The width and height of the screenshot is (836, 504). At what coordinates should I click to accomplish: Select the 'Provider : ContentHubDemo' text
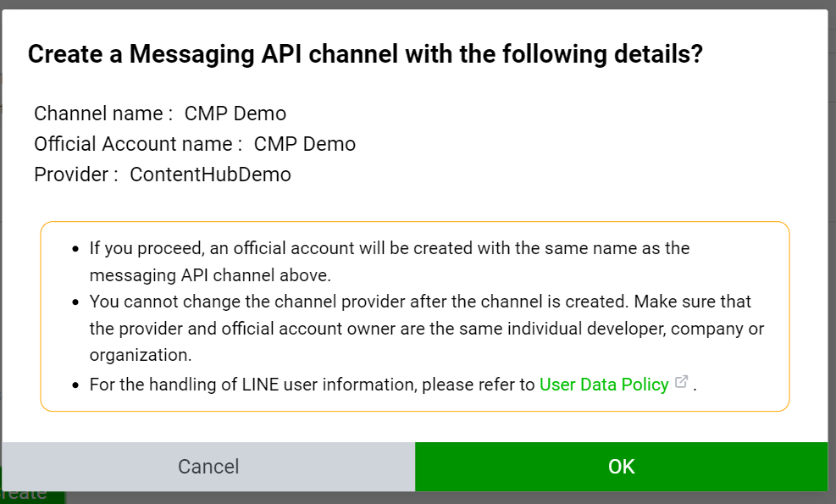(x=163, y=174)
